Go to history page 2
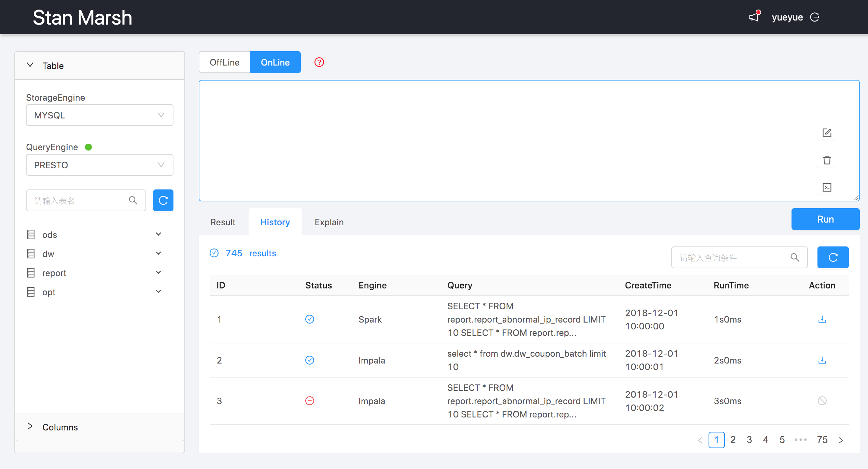Image resolution: width=868 pixels, height=469 pixels. pos(733,440)
